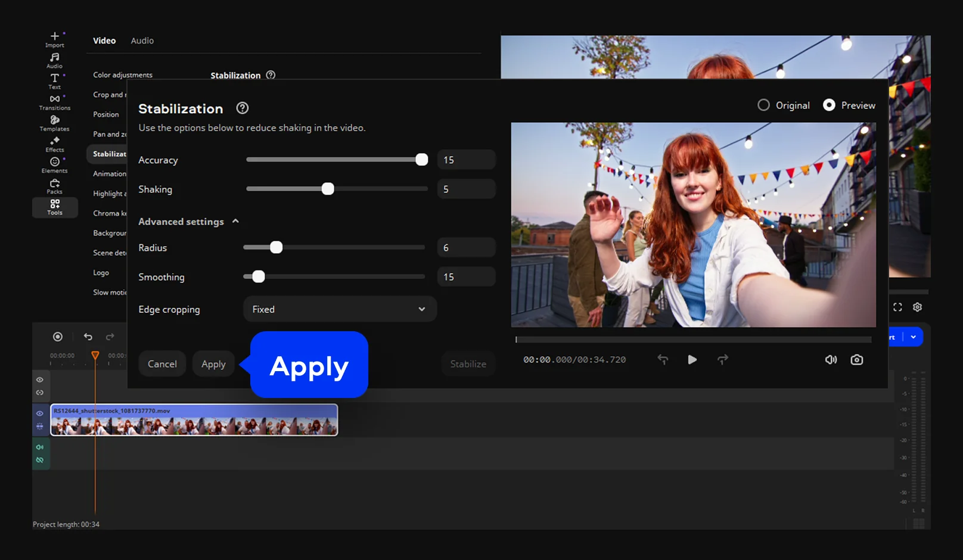This screenshot has height=560, width=963.
Task: Click the preview timecode 00:00.000/00:34.720
Action: click(574, 360)
